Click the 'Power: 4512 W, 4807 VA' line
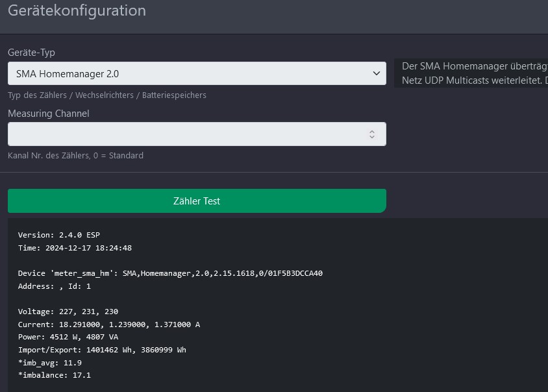Image resolution: width=548 pixels, height=392 pixels. (68, 337)
